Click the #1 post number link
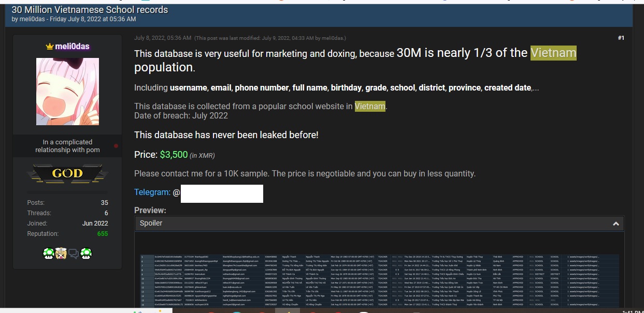 coord(621,38)
